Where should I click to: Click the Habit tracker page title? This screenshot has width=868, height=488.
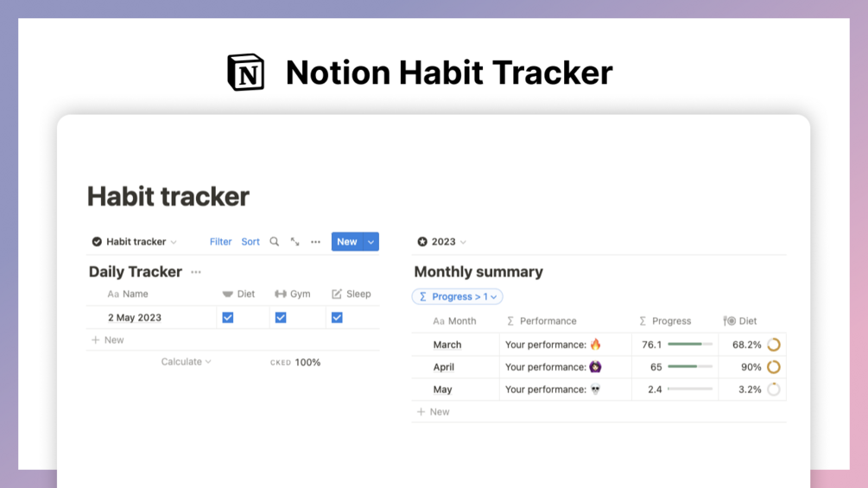pos(168,196)
